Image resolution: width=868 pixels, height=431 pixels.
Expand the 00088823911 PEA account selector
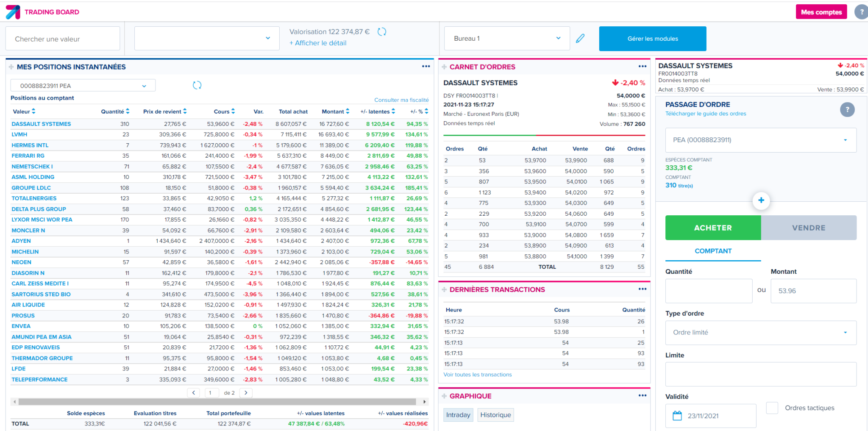[x=83, y=86]
